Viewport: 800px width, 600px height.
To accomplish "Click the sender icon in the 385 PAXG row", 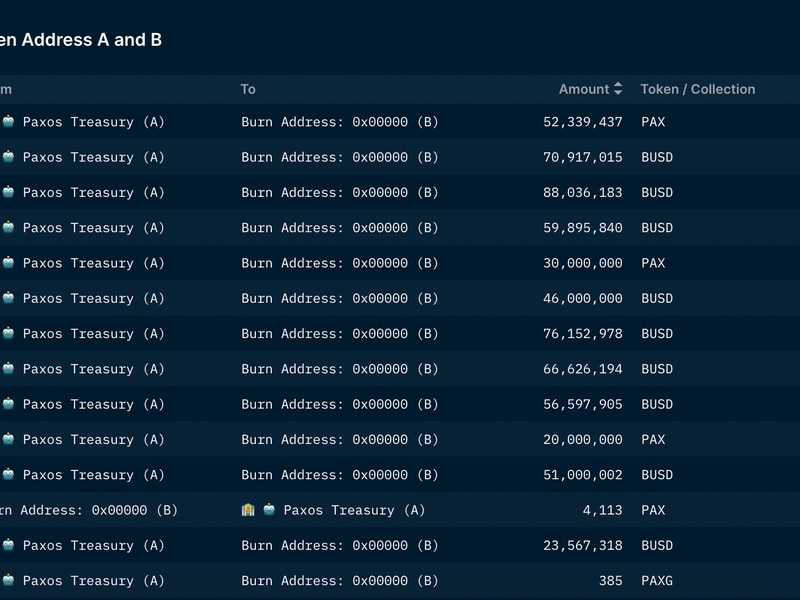I will [8, 580].
